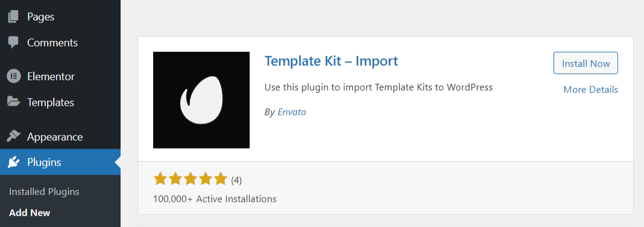This screenshot has height=227, width=644.
Task: Click the Plugins plug icon
Action: [x=13, y=162]
